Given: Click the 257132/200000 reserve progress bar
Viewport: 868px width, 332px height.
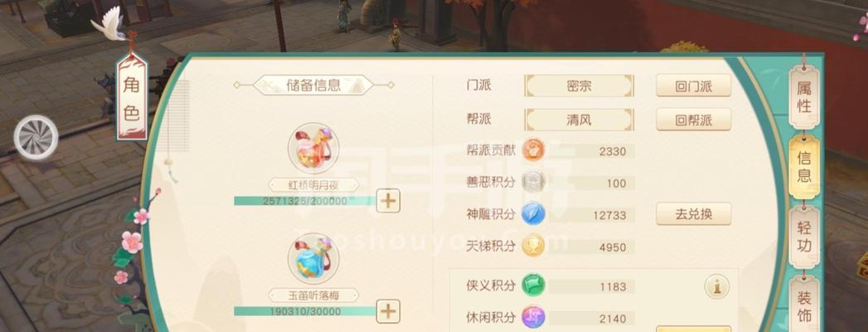Looking at the screenshot, I should (x=304, y=201).
